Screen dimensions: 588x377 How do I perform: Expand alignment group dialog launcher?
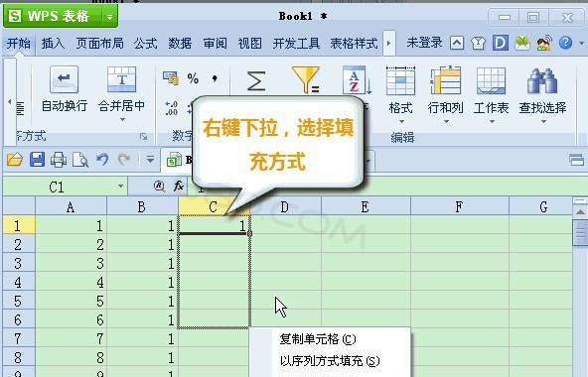coord(144,137)
